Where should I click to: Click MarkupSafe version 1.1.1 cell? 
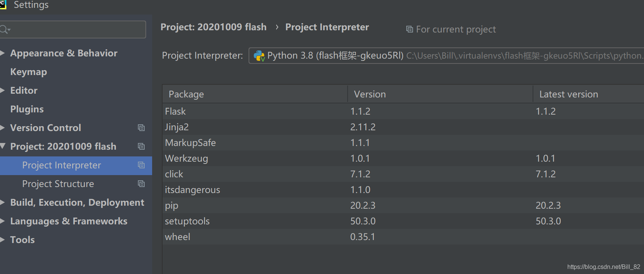(x=360, y=143)
